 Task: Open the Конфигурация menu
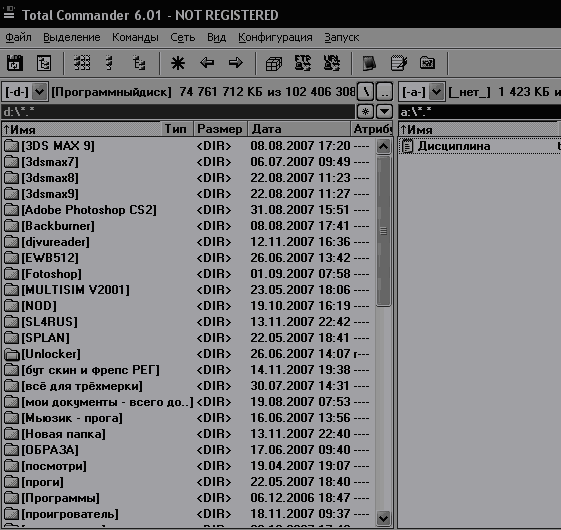tap(275, 37)
